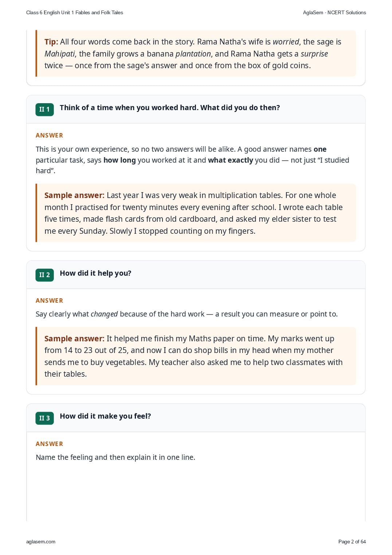Image resolution: width=392 pixels, height=555 pixels.
Task: Click the multiplication tables sample answer box
Action: coord(196,213)
